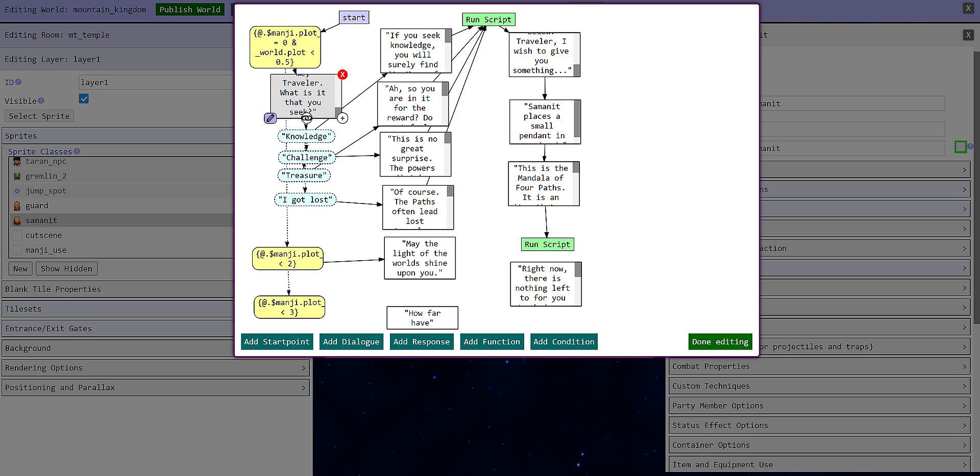980x476 pixels.
Task: Select the "How far have" dialogue node
Action: [423, 318]
